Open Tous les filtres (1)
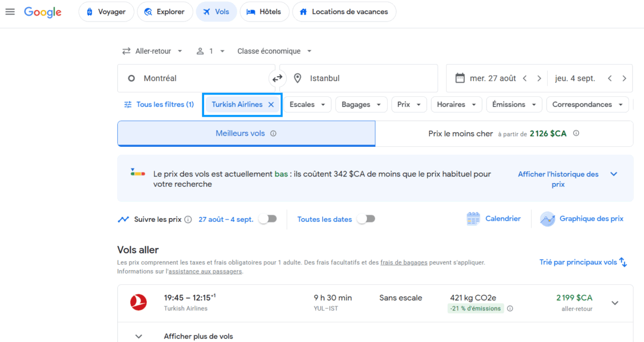This screenshot has width=644, height=342. pos(159,105)
